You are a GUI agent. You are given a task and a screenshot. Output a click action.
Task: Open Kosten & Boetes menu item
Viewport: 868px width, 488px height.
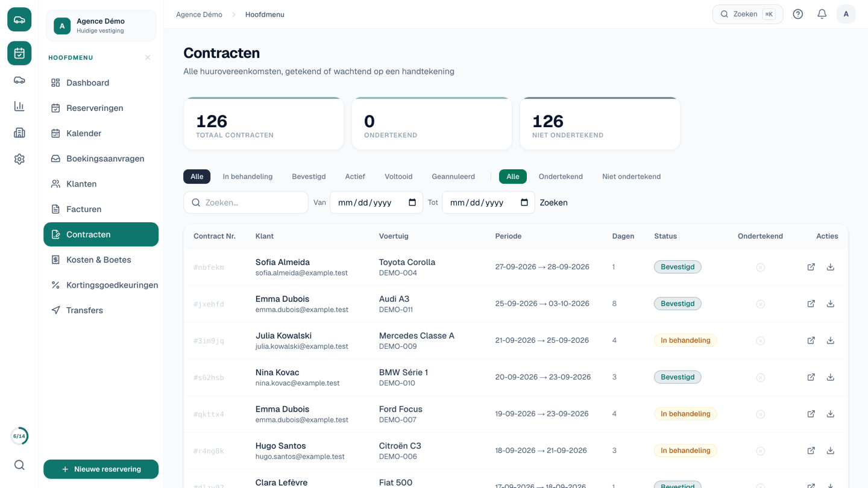pyautogui.click(x=101, y=260)
